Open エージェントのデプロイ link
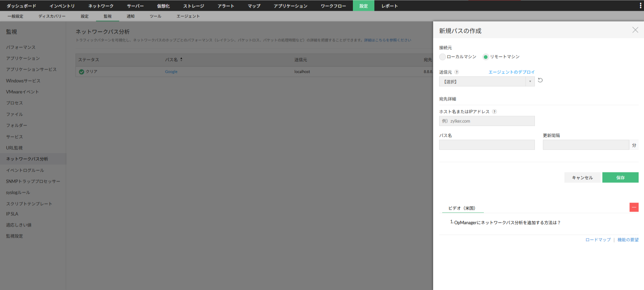This screenshot has height=290, width=644. click(x=511, y=72)
